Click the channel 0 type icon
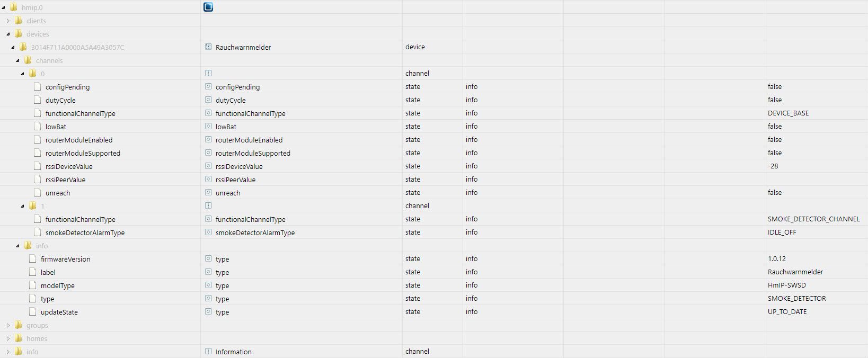The height and width of the screenshot is (358, 868). [208, 74]
